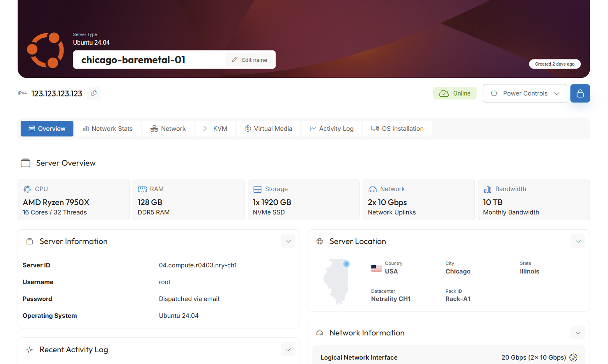The width and height of the screenshot is (608, 364).
Task: Click the CPU chip icon
Action: [x=27, y=189]
